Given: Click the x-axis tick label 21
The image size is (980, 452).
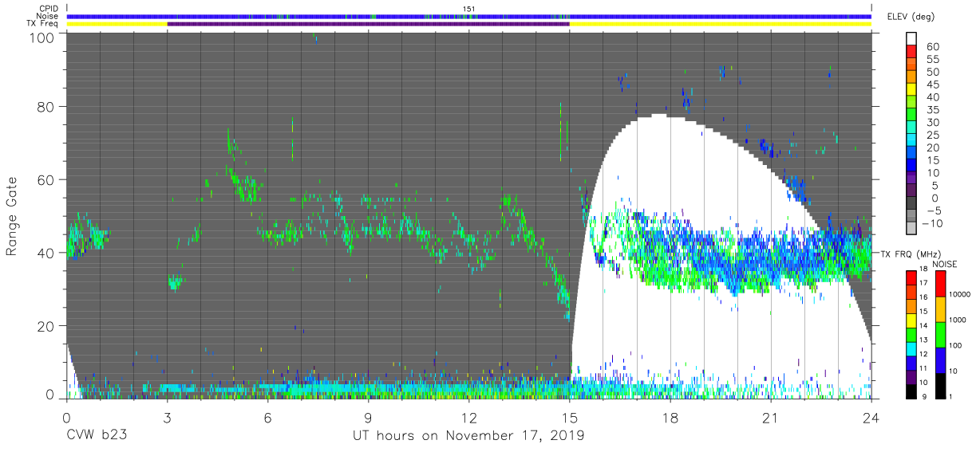Looking at the screenshot, I should point(770,416).
